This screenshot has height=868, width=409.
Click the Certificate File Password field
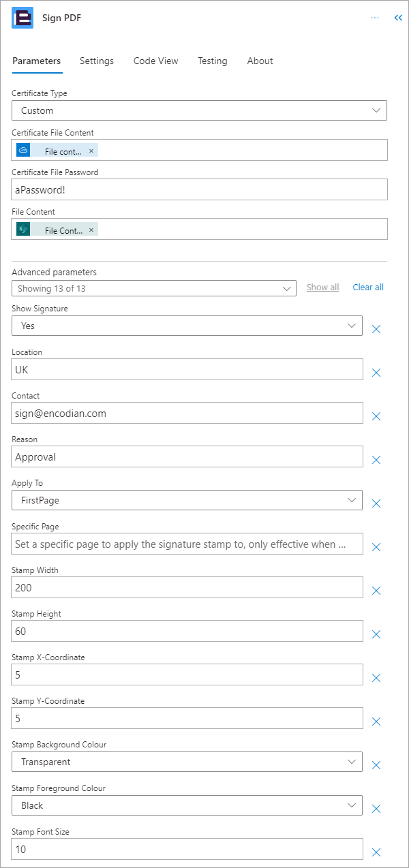tap(200, 189)
